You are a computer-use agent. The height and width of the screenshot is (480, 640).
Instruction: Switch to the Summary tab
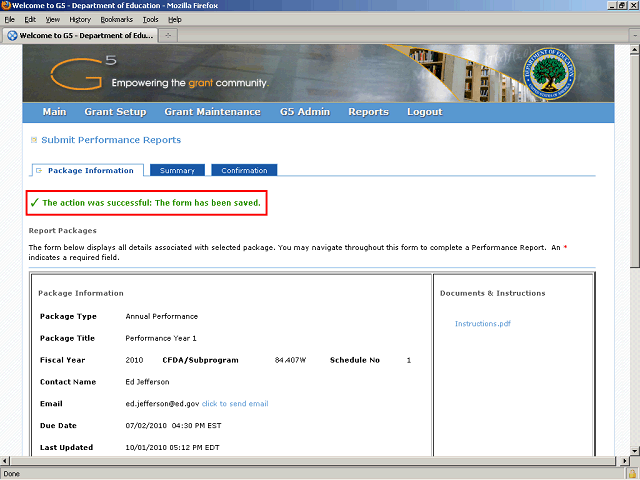click(177, 170)
